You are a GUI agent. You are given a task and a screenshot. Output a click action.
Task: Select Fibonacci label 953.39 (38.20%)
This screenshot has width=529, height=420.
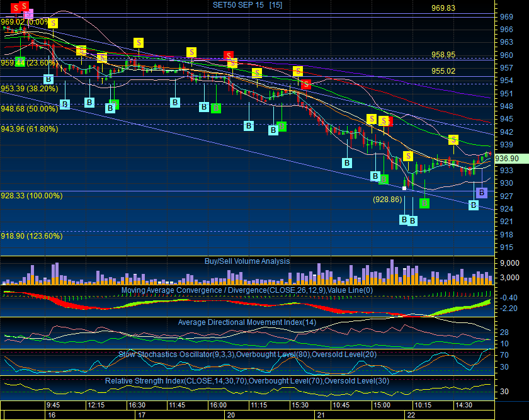coord(30,89)
